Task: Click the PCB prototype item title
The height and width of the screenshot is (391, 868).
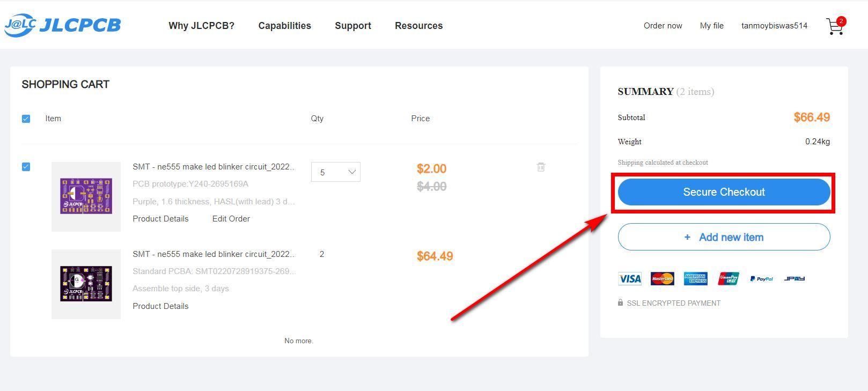Action: coord(214,167)
